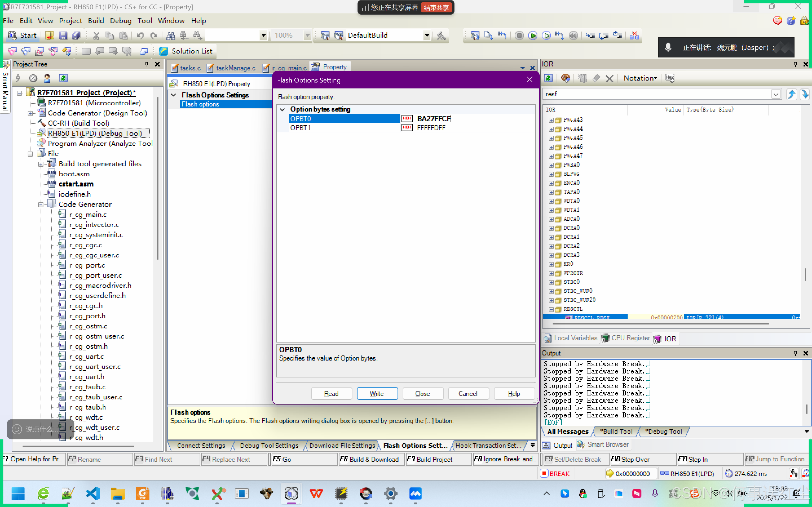The image size is (812, 507).
Task: Toggle hex indicator beside OPBT1 value
Action: (407, 127)
